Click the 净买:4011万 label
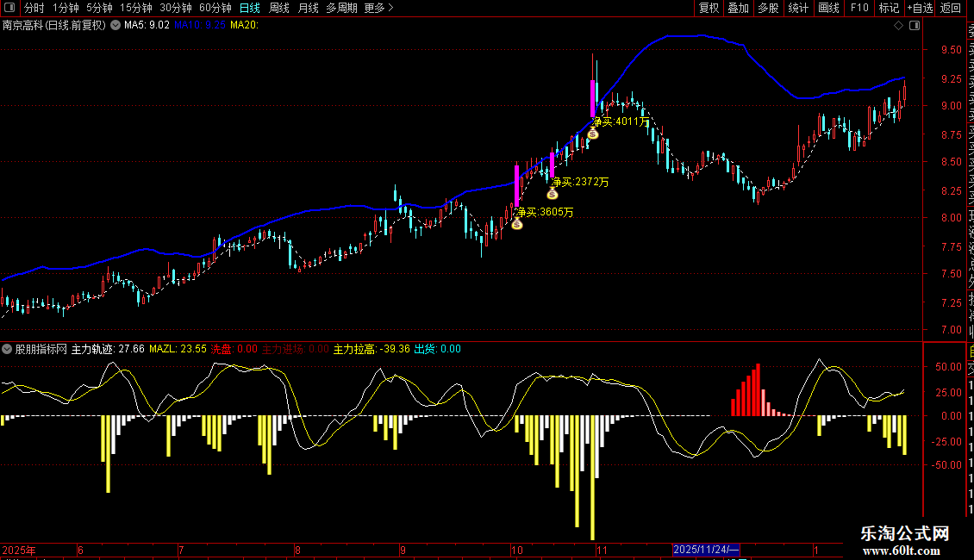 point(621,121)
